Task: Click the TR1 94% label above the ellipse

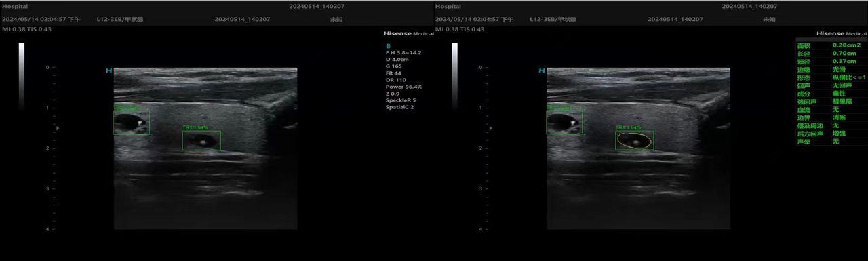Action: (x=628, y=127)
